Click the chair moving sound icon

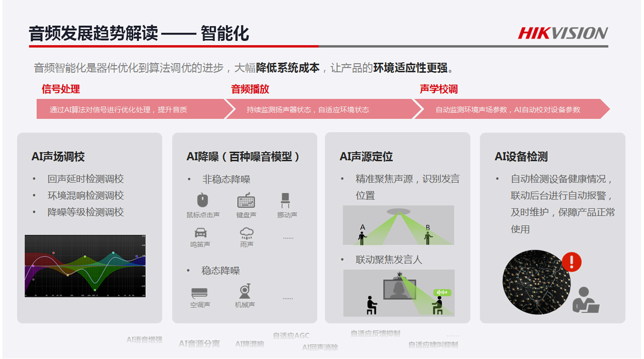(x=286, y=200)
